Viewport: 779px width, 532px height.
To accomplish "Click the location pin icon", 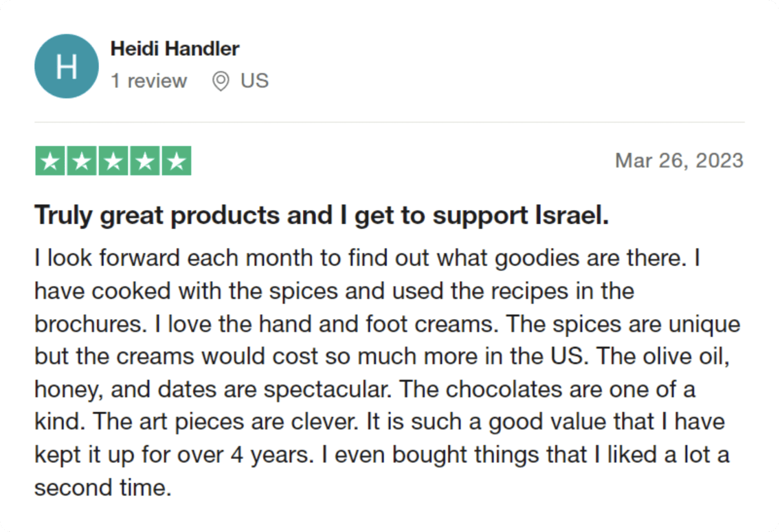I will pos(220,81).
